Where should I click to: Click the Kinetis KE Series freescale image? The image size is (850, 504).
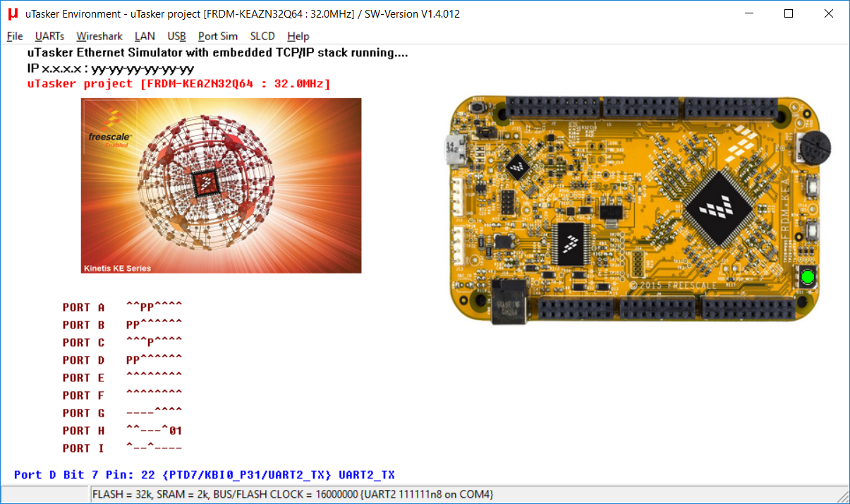pyautogui.click(x=221, y=185)
